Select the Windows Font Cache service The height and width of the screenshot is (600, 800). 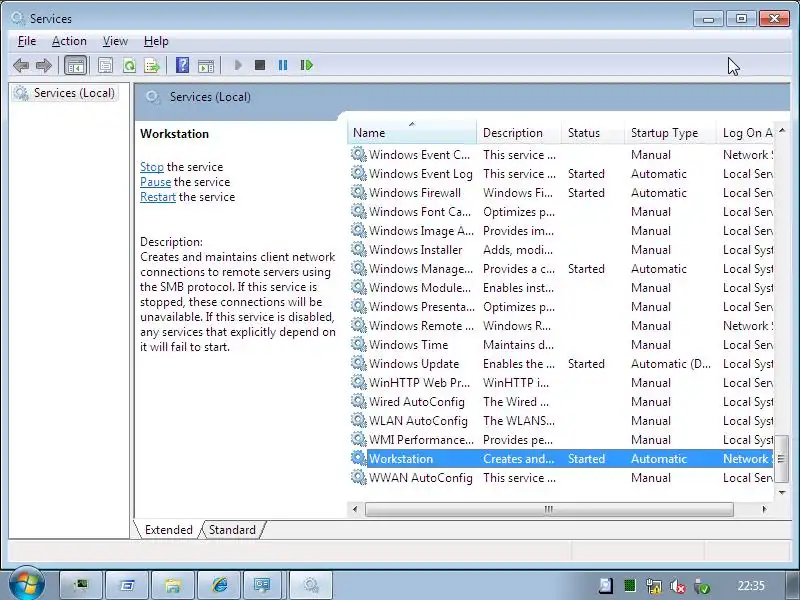(561, 212)
